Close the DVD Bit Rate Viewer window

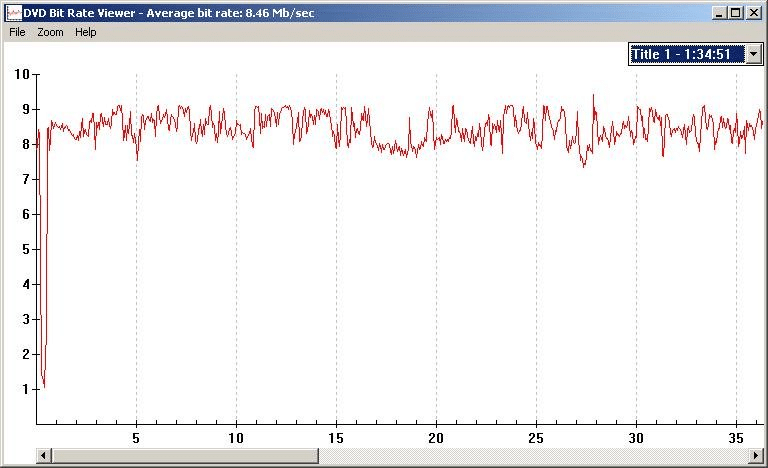click(x=754, y=13)
